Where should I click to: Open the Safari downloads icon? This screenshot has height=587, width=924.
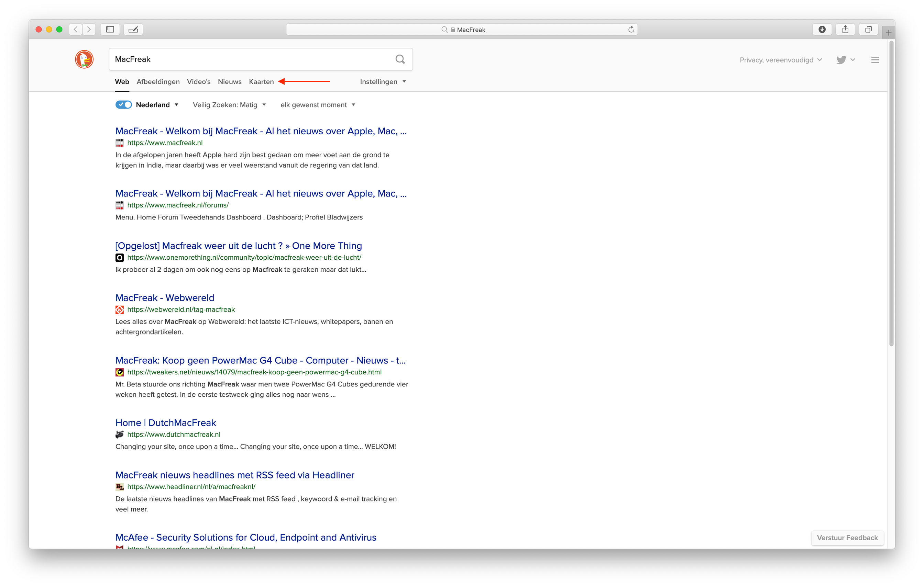(x=822, y=29)
